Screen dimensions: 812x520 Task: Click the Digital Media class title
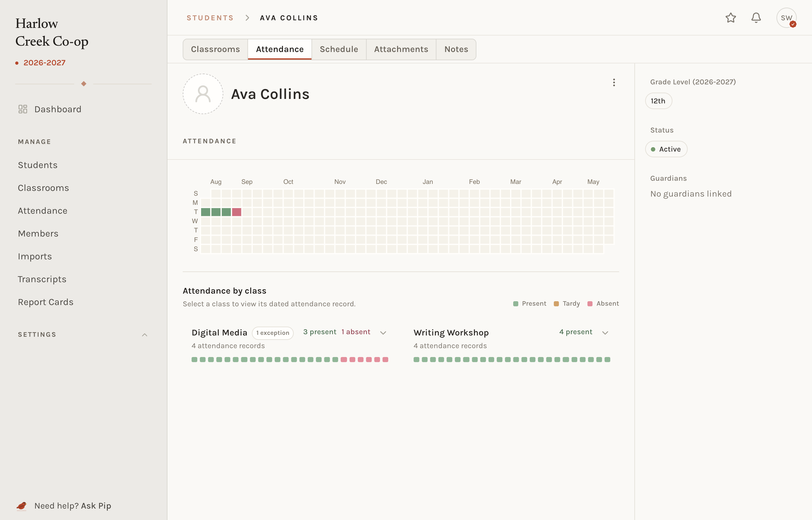tap(219, 333)
